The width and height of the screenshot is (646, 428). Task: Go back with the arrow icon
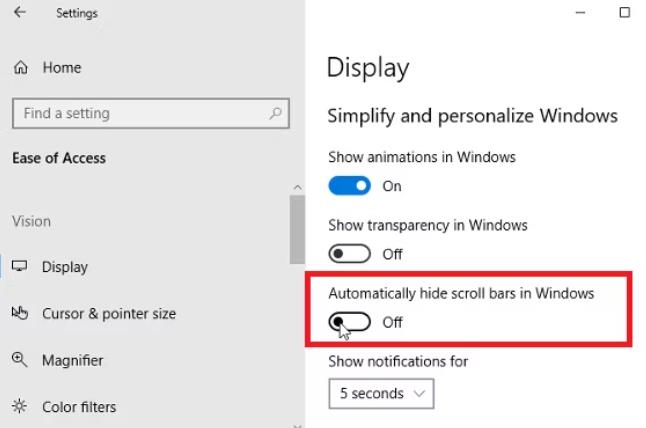tap(19, 12)
